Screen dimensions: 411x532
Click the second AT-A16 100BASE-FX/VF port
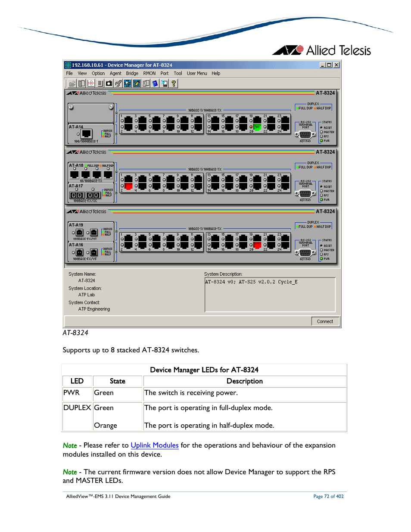[x=94, y=252]
